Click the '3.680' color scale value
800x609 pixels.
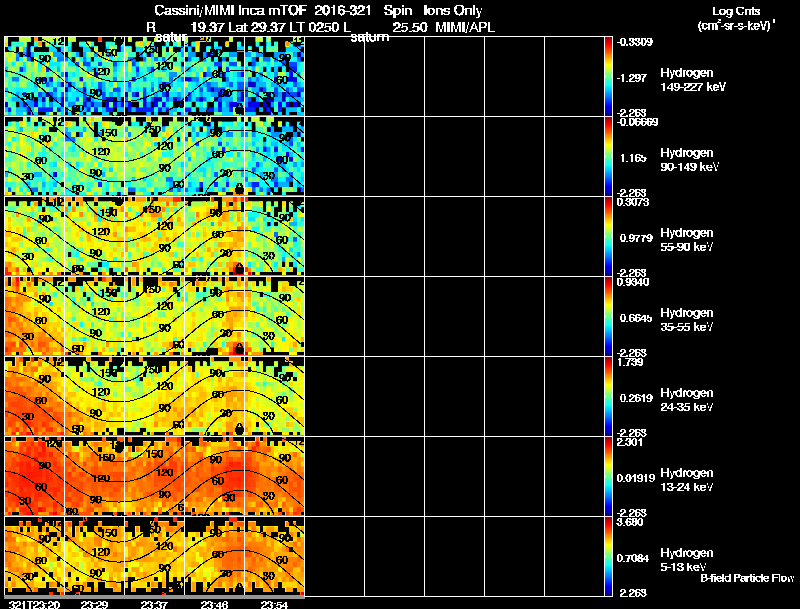click(x=630, y=522)
